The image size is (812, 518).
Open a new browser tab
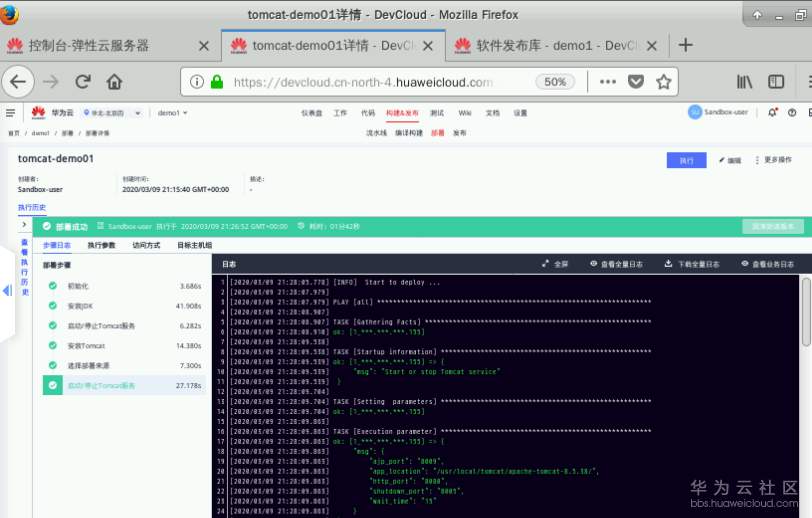pyautogui.click(x=685, y=45)
